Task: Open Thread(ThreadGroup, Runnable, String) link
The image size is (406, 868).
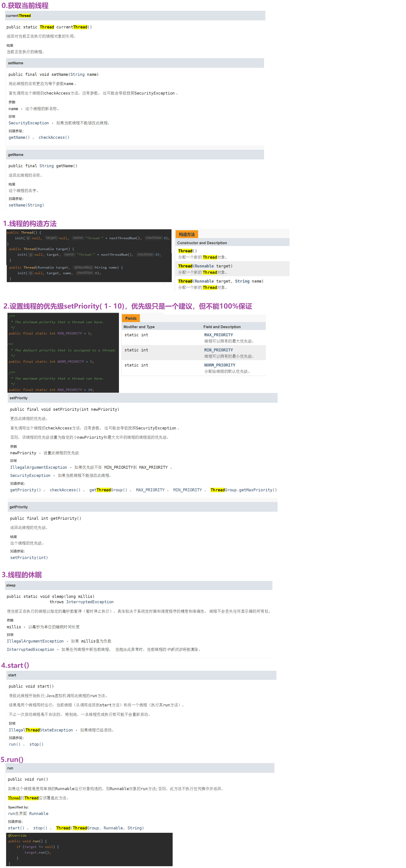Action: tap(100, 828)
